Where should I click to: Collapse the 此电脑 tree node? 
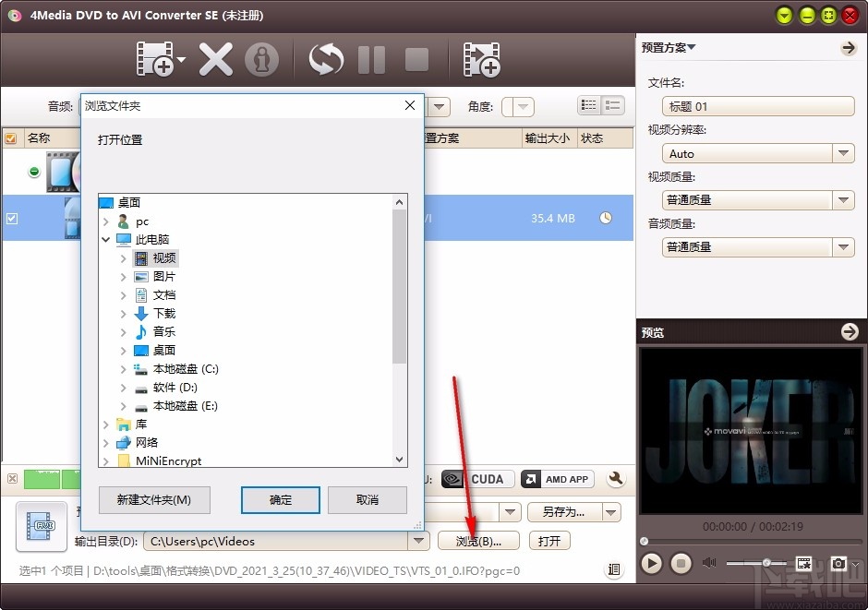[107, 239]
